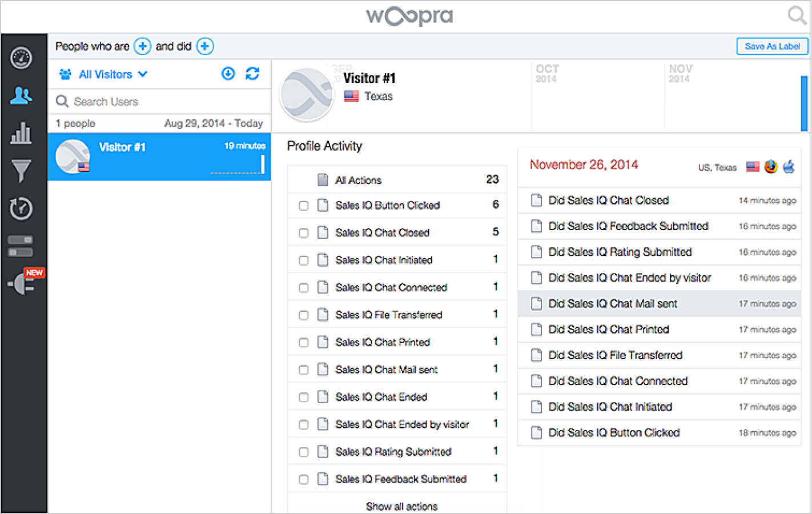Open 'Did Sales IQ Rating Submitted' event
This screenshot has height=514, width=812.
(660, 252)
